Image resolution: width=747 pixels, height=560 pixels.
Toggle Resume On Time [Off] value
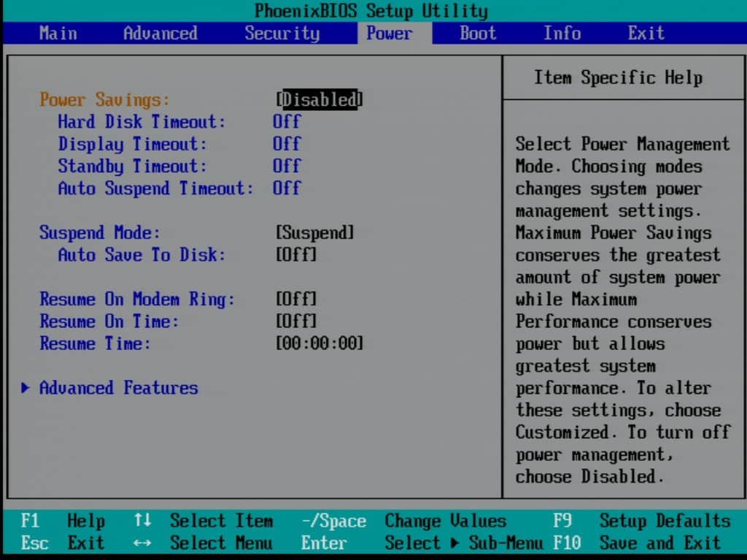tap(296, 322)
